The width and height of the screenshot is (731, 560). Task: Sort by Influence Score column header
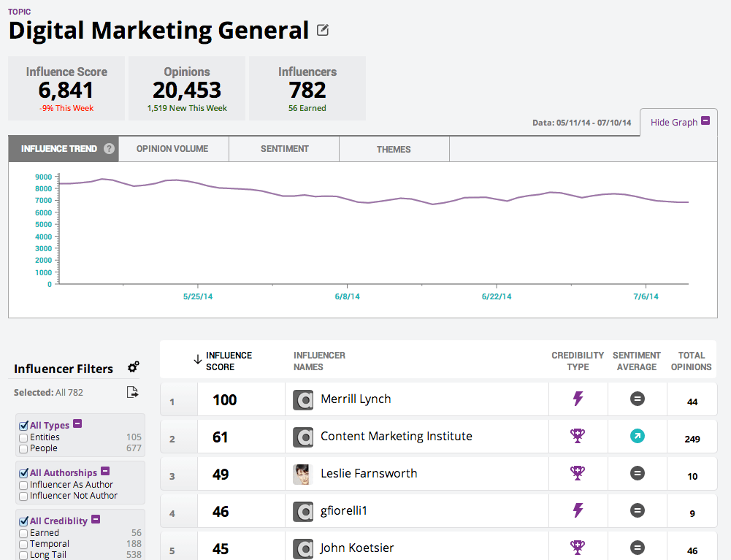coord(228,361)
